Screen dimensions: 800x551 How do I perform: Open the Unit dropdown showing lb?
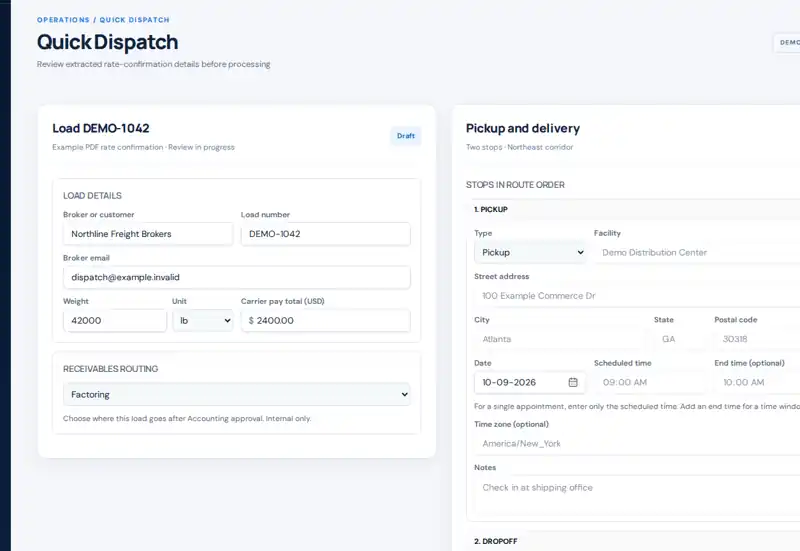(203, 320)
